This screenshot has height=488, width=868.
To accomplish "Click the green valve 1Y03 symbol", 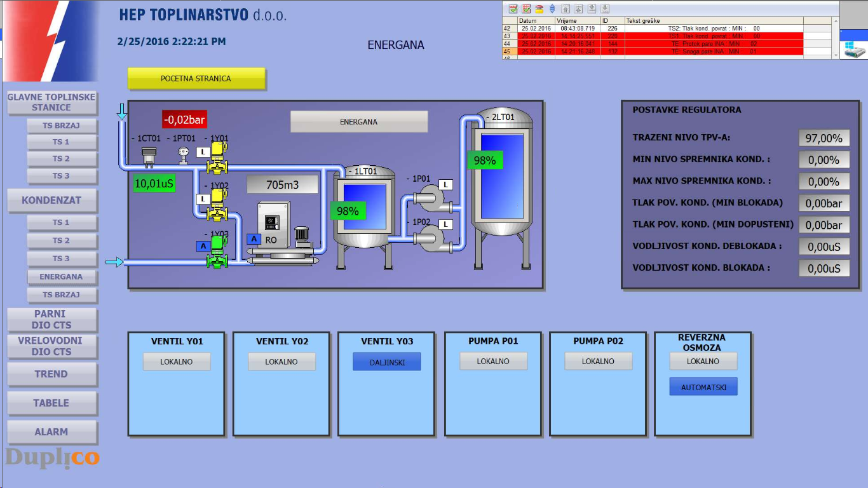I will coord(217,252).
